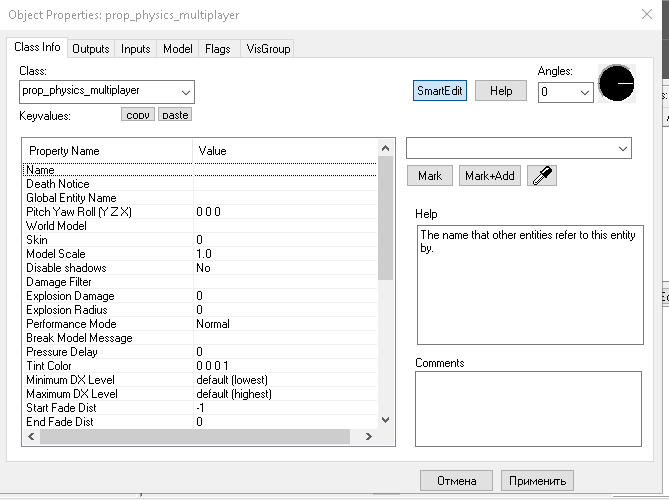Screen dimensions: 669x500
Task: Click inside the Comments text box
Action: [x=528, y=409]
